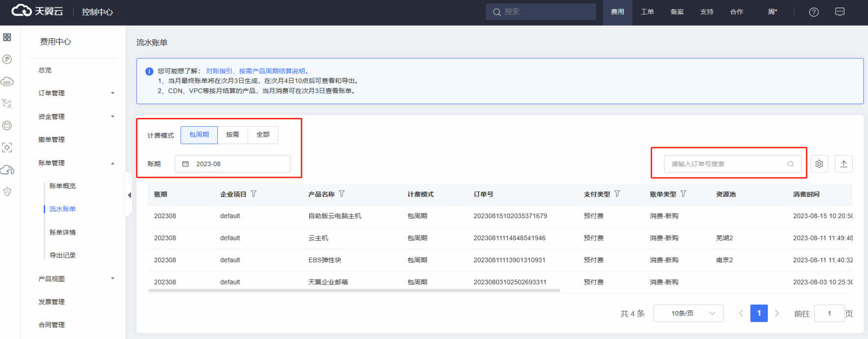This screenshot has width=868, height=339.
Task: Select 全部 billing mode option
Action: pos(263,135)
